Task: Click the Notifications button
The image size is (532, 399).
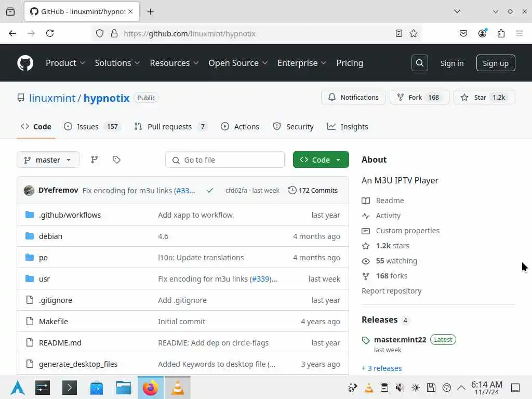Action: click(x=353, y=97)
